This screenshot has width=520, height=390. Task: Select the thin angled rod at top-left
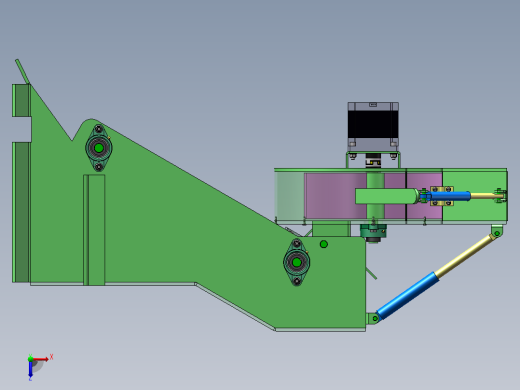(22, 71)
